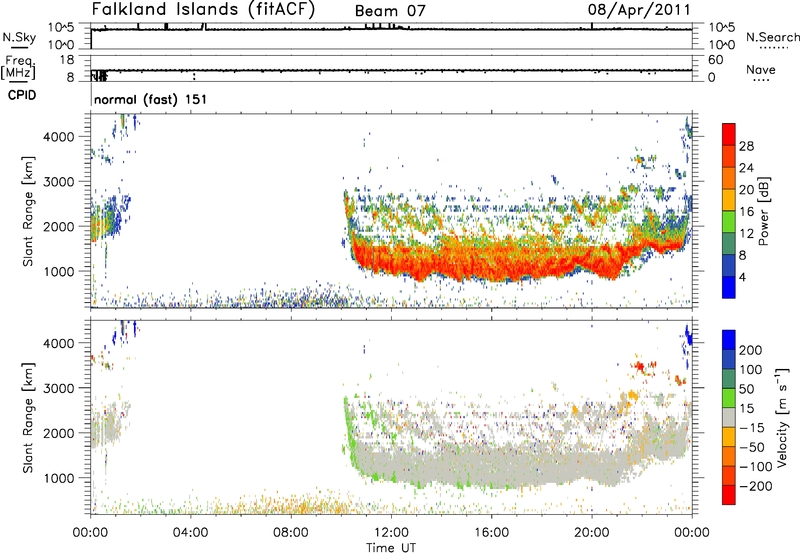Click the 'Beam 07' label
This screenshot has height=554, width=800.
pos(390,11)
